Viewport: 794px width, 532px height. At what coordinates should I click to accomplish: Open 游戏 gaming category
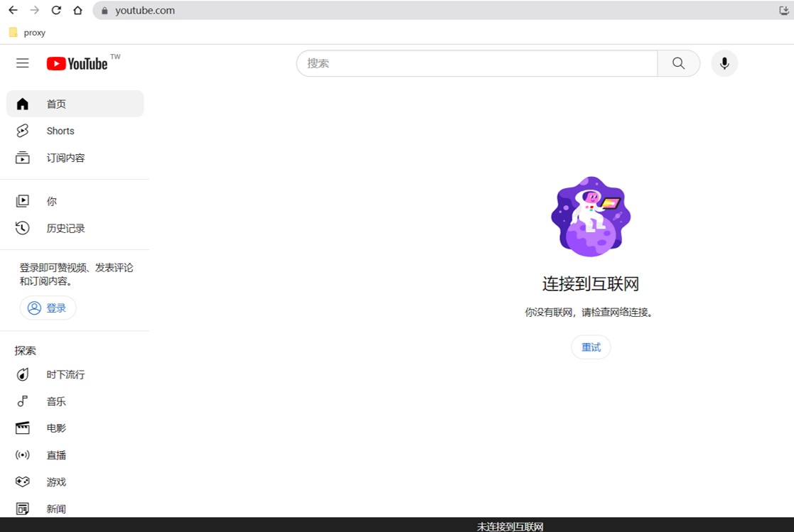[x=75, y=482]
